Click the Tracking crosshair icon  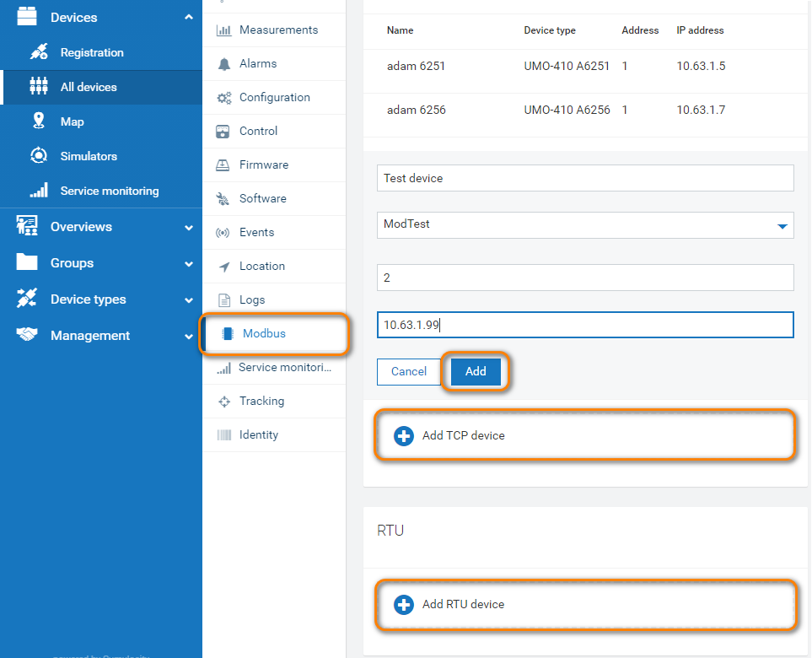click(x=224, y=402)
